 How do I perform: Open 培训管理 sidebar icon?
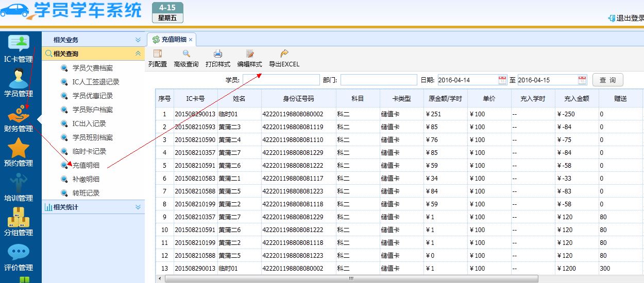coord(19,182)
